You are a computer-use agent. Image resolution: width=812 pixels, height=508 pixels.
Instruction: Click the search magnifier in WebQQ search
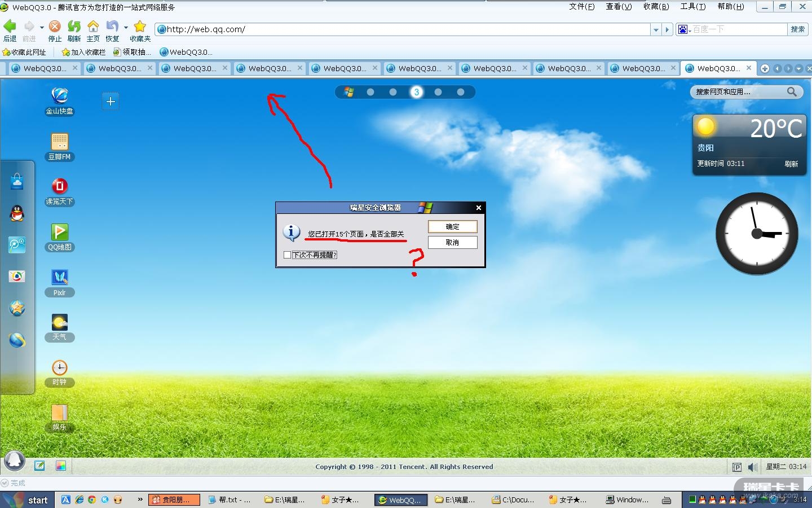coord(792,91)
